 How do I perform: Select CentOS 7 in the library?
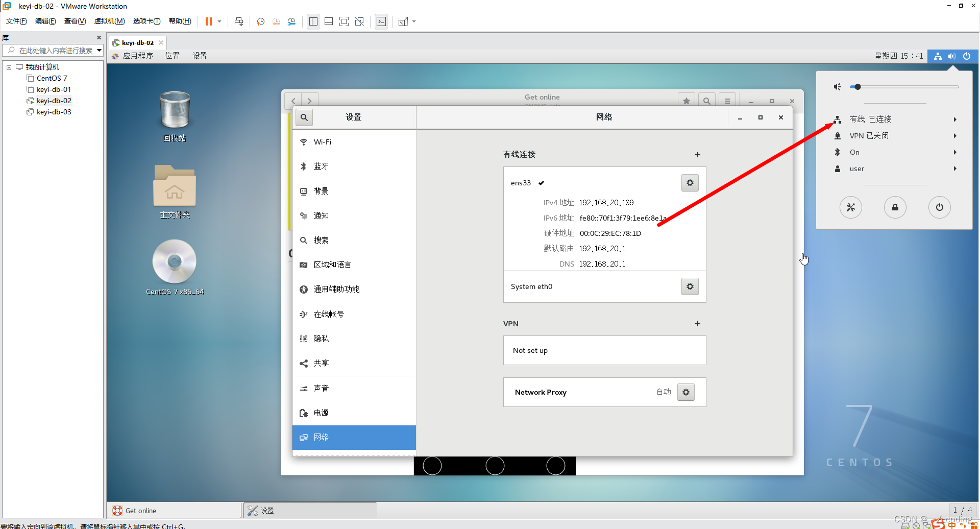point(52,78)
